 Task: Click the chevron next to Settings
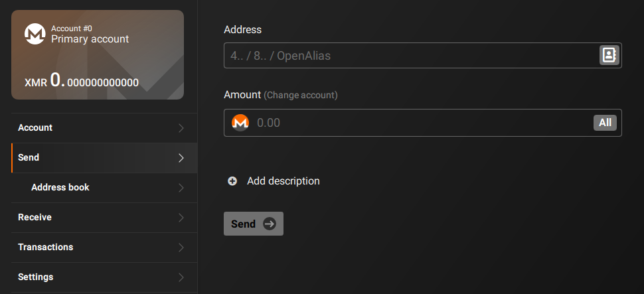click(181, 277)
